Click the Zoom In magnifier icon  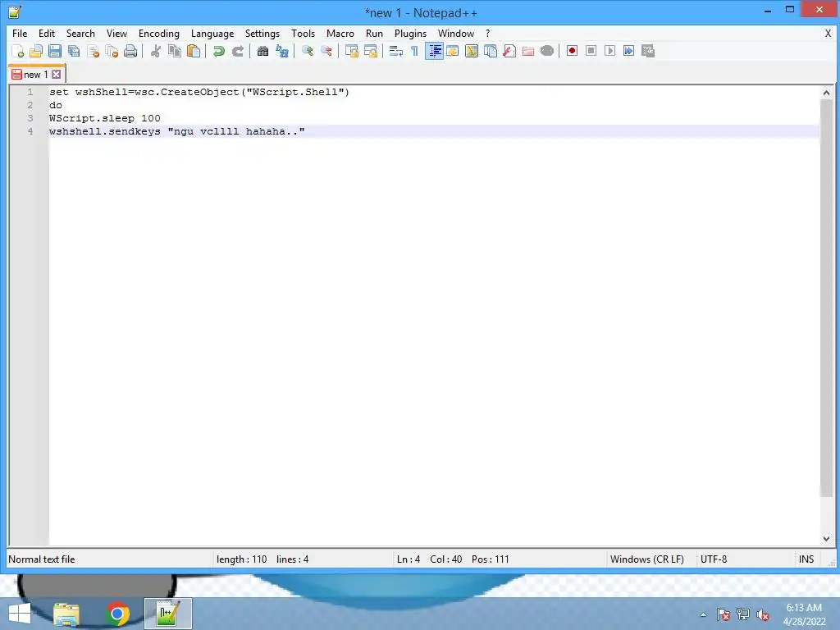click(307, 51)
